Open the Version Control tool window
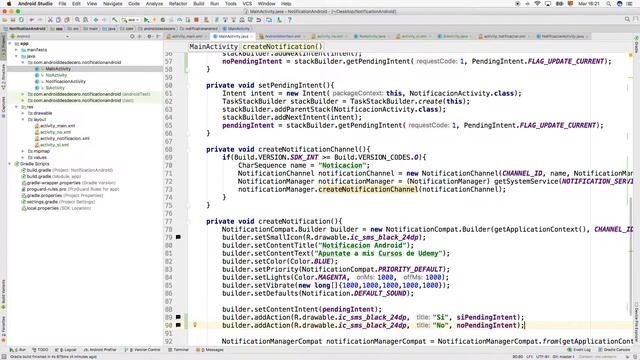 point(142,350)
